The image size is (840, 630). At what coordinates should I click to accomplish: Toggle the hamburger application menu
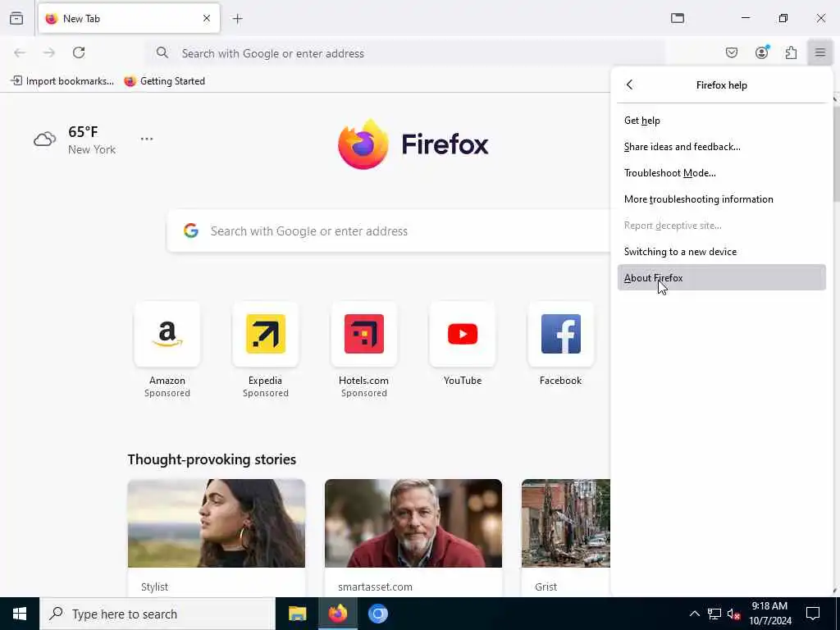tap(820, 52)
